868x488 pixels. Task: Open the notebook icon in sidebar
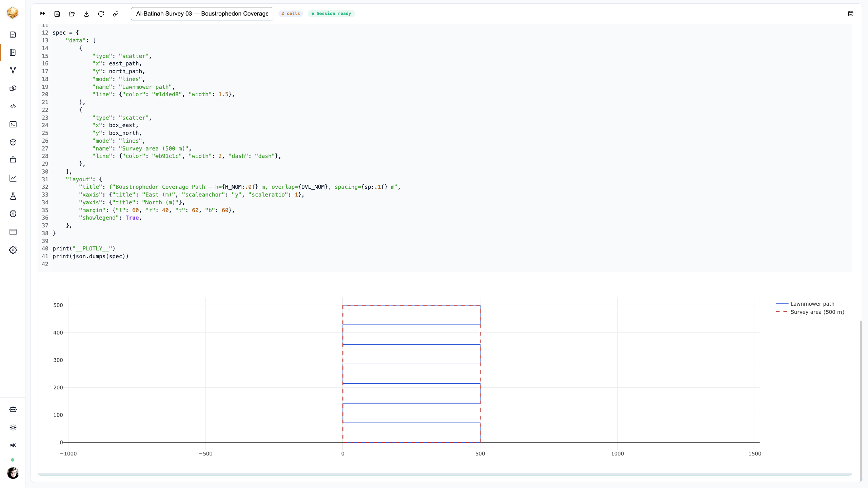click(13, 52)
